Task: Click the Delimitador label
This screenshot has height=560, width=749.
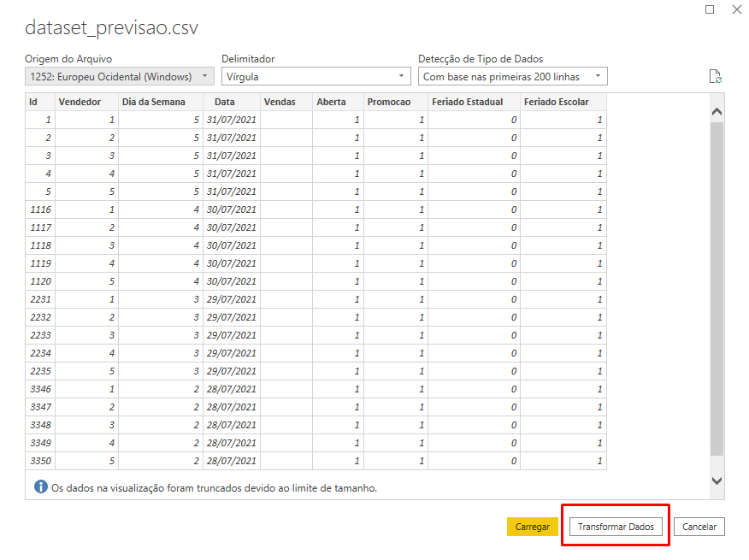Action: pos(248,59)
